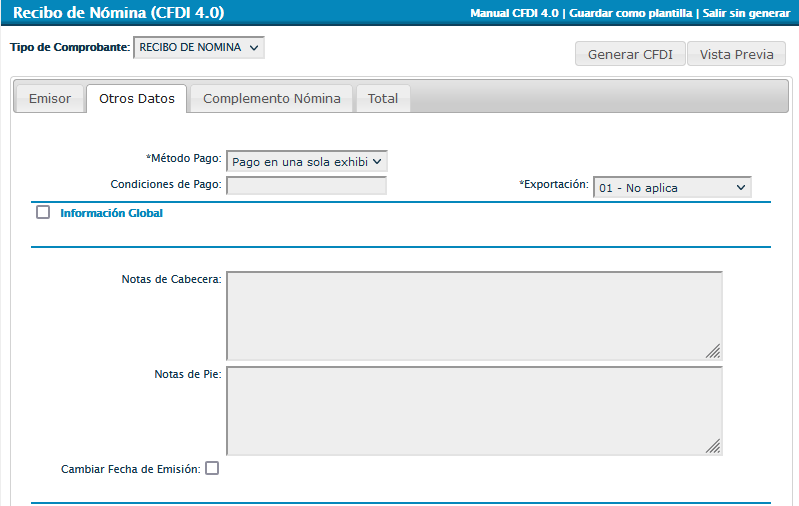This screenshot has width=799, height=506.
Task: Enable the Información Global checkbox
Action: 43,212
